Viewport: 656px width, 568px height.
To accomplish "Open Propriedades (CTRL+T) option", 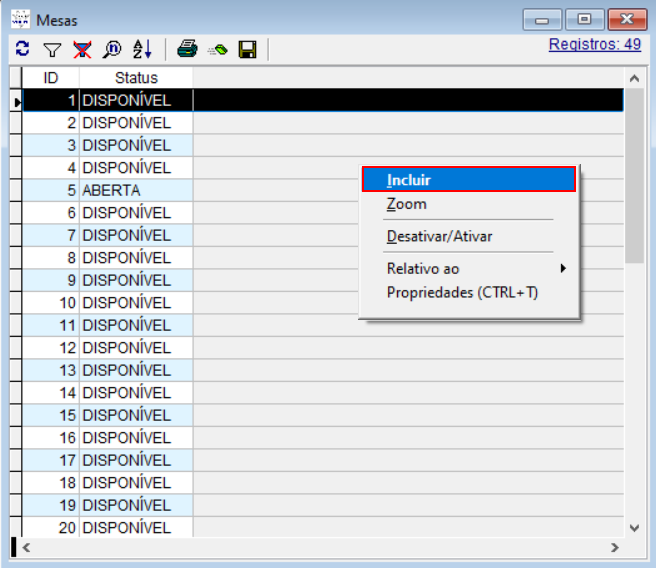I will coord(462,293).
